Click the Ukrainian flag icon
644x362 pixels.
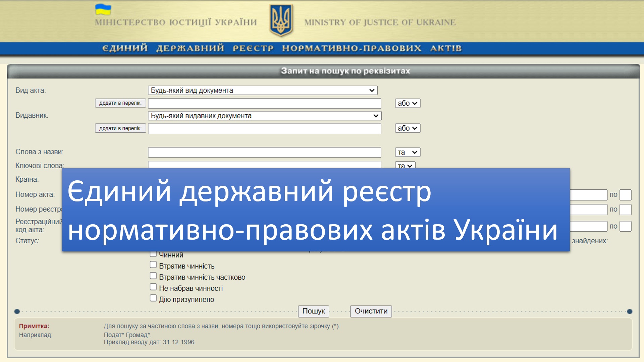pyautogui.click(x=103, y=10)
